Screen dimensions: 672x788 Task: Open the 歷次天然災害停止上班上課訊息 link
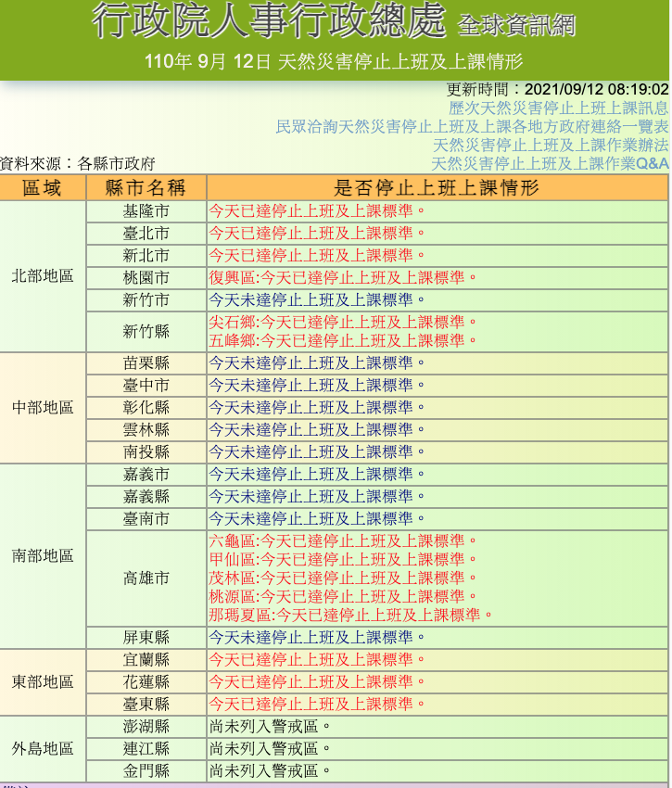point(558,108)
